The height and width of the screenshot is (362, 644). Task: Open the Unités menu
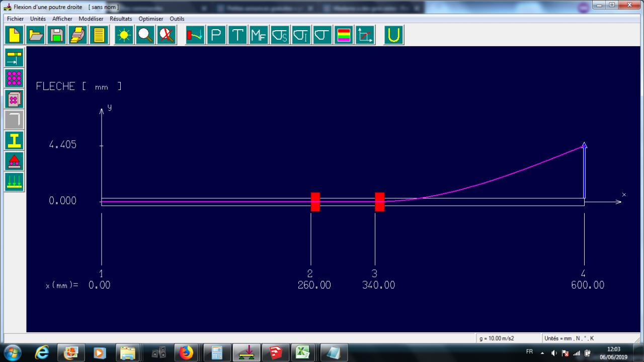click(x=38, y=19)
